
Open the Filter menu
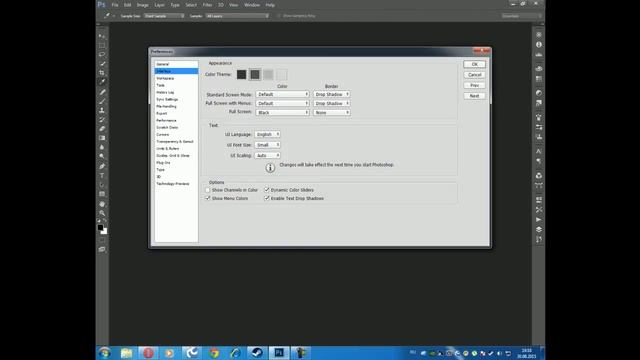(207, 5)
